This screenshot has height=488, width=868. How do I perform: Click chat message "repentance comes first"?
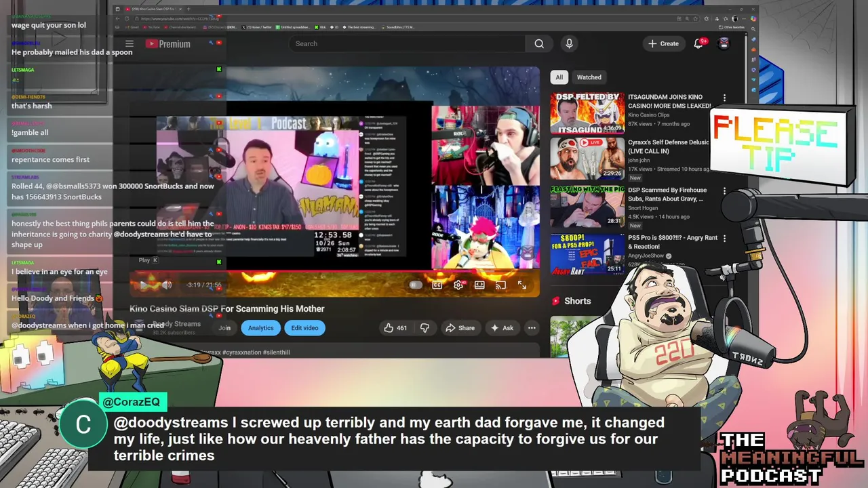(x=51, y=159)
